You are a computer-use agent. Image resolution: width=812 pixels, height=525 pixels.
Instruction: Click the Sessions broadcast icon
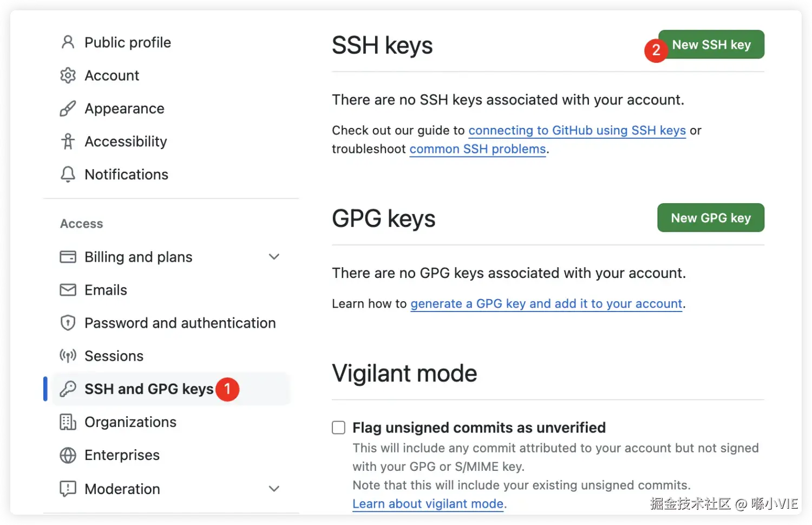coord(68,356)
